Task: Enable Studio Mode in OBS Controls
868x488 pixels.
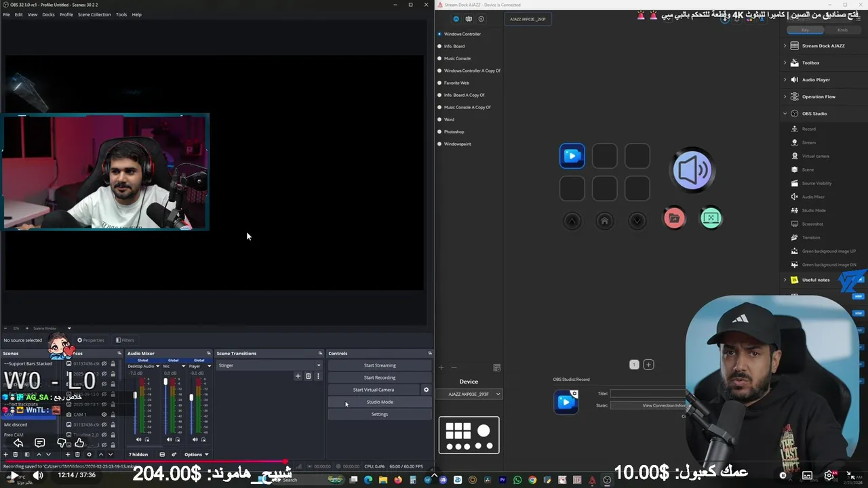Action: click(x=380, y=402)
